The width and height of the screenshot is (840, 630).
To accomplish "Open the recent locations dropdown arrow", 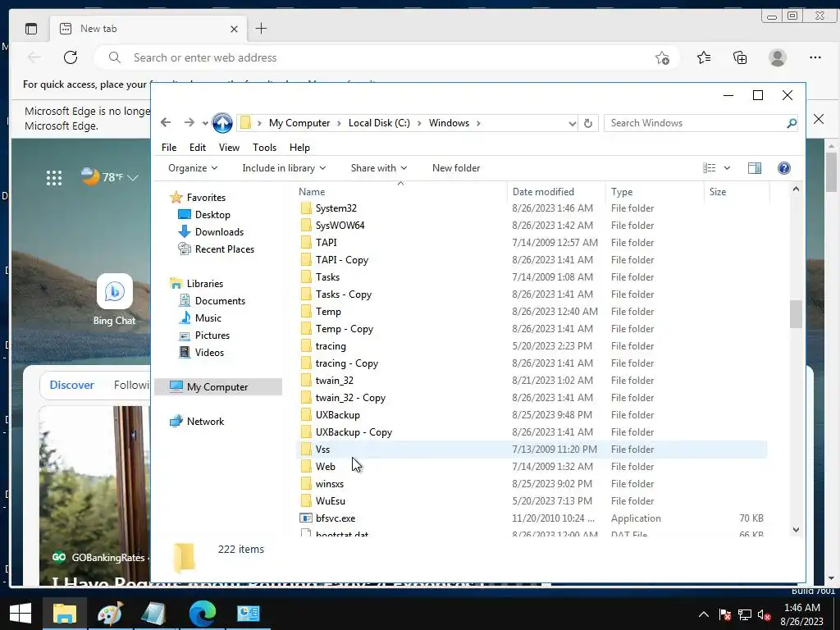I will point(205,123).
